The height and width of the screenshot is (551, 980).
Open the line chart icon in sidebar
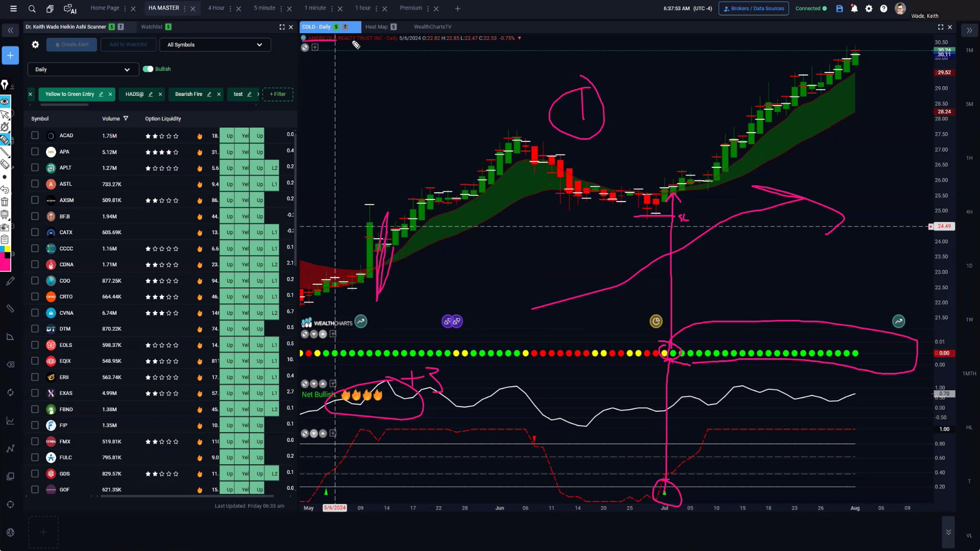(10, 421)
